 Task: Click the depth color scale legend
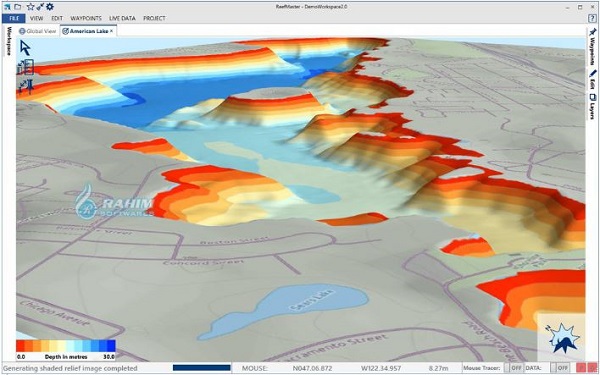tap(66, 346)
